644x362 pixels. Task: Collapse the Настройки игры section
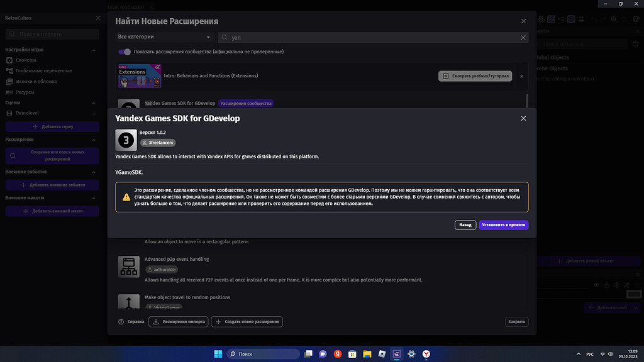point(93,49)
